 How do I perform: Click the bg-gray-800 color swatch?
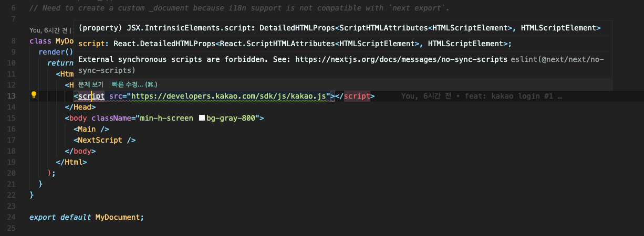202,119
